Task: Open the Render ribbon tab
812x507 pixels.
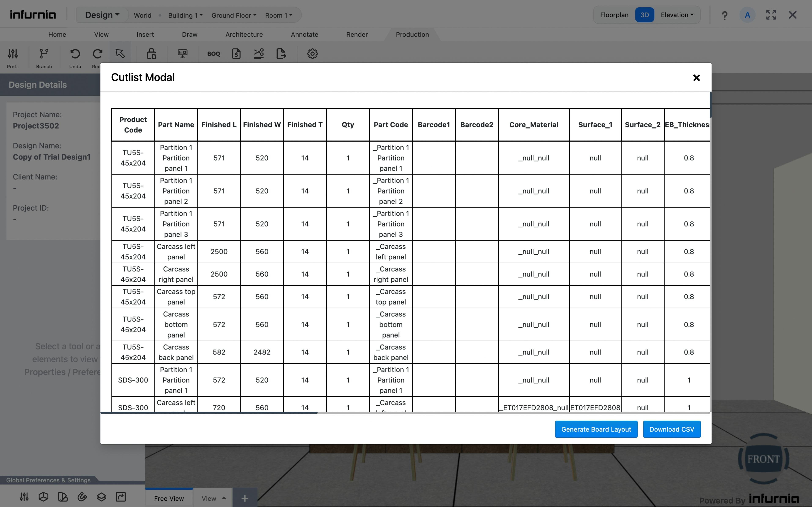Action: pyautogui.click(x=357, y=34)
